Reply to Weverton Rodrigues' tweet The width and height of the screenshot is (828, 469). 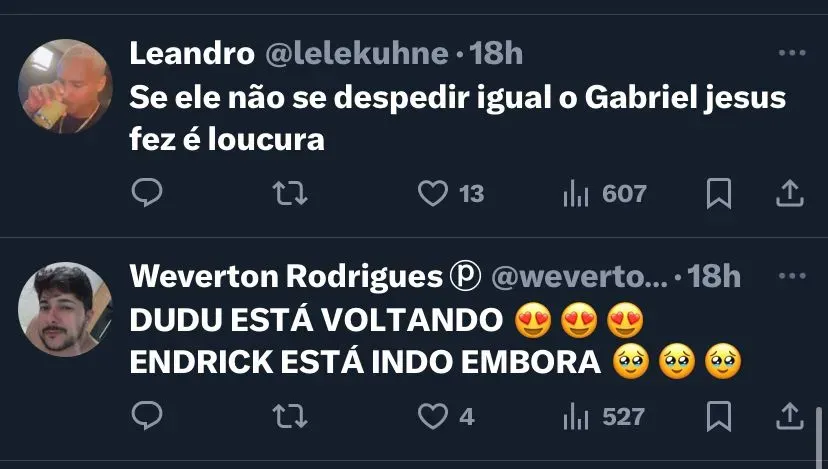coord(147,416)
